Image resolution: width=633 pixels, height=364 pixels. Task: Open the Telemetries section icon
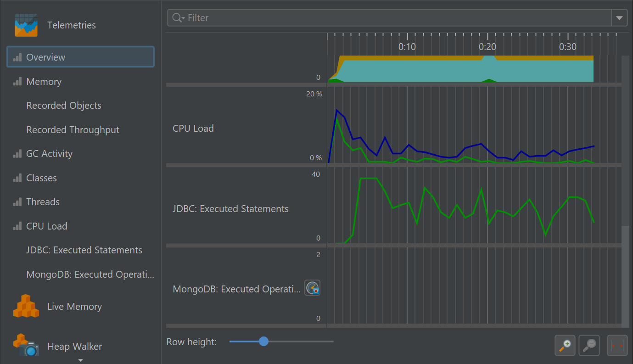26,25
